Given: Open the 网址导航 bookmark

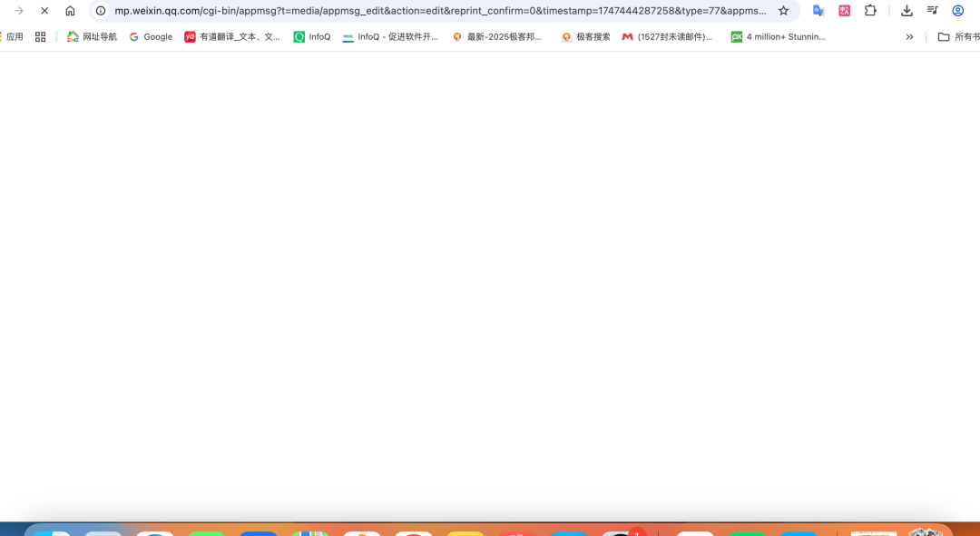Looking at the screenshot, I should click(x=92, y=37).
